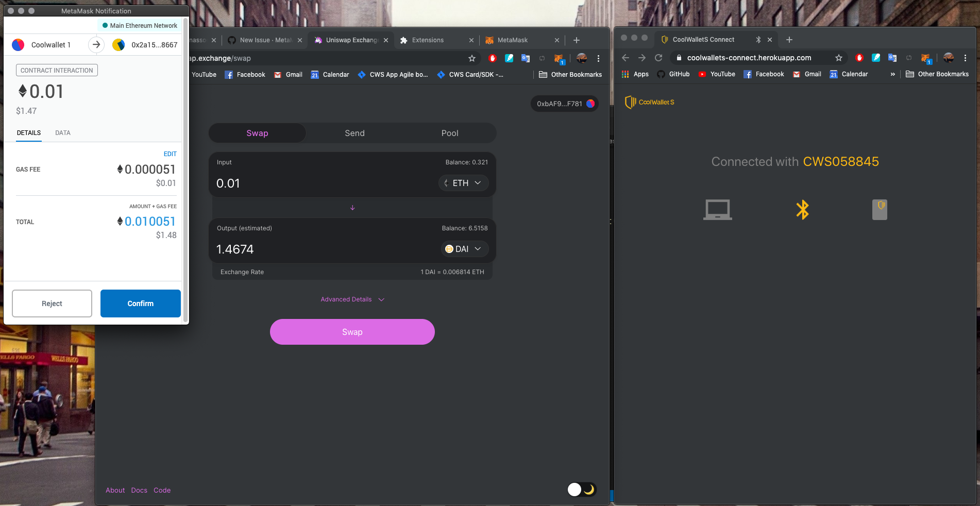980x506 pixels.
Task: Click the Coolwallet 1 account avatar
Action: (18, 45)
